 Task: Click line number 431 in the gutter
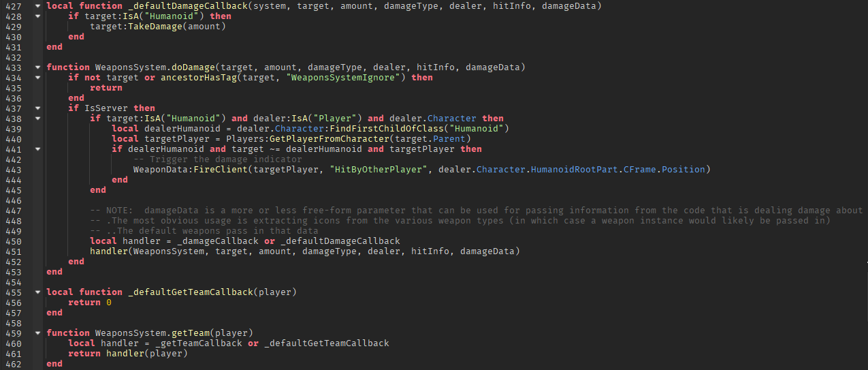[14, 46]
